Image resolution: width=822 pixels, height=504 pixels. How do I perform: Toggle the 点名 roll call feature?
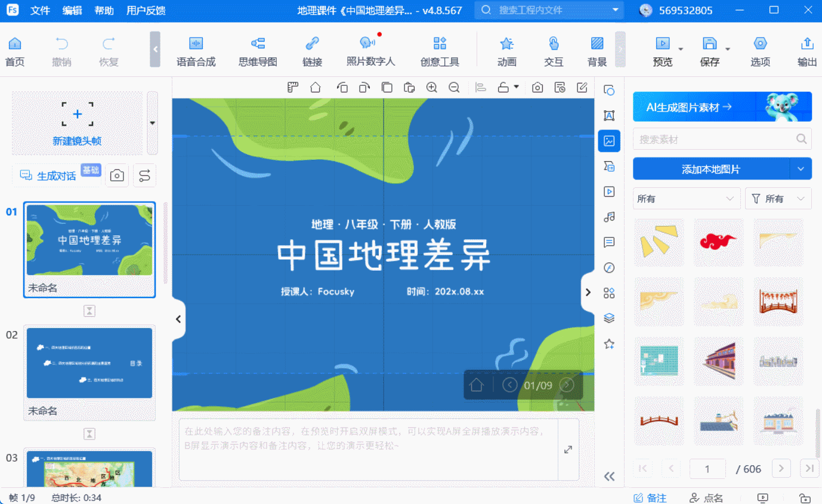coord(706,497)
